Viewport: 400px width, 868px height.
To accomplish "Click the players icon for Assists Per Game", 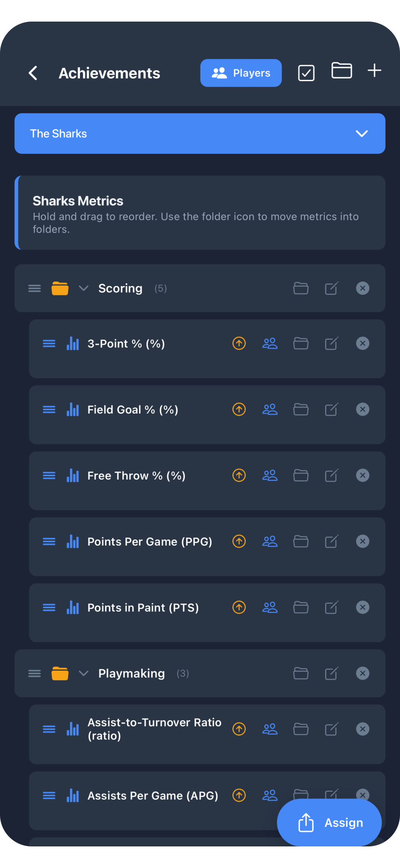I will (270, 795).
